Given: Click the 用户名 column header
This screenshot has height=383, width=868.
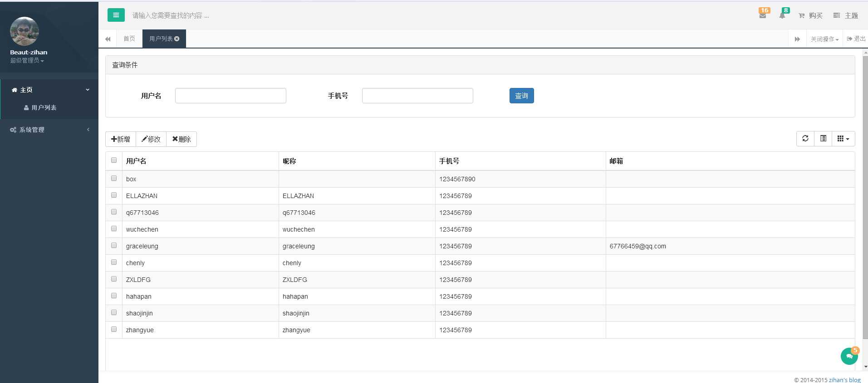Looking at the screenshot, I should click(200, 161).
